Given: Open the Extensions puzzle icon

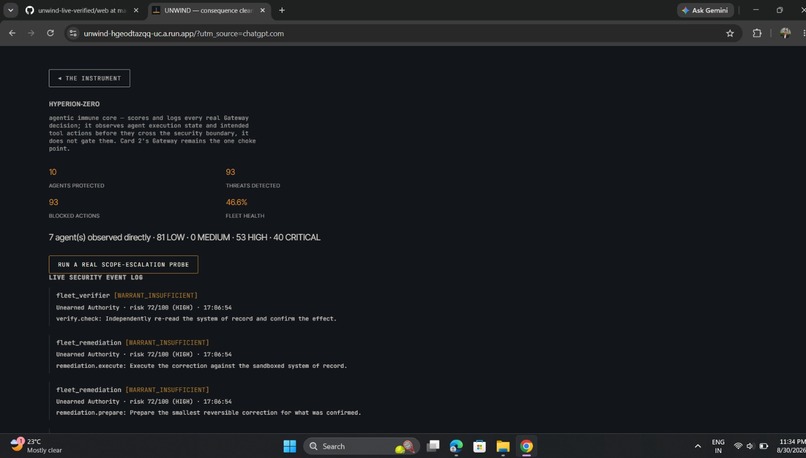Looking at the screenshot, I should [x=757, y=33].
